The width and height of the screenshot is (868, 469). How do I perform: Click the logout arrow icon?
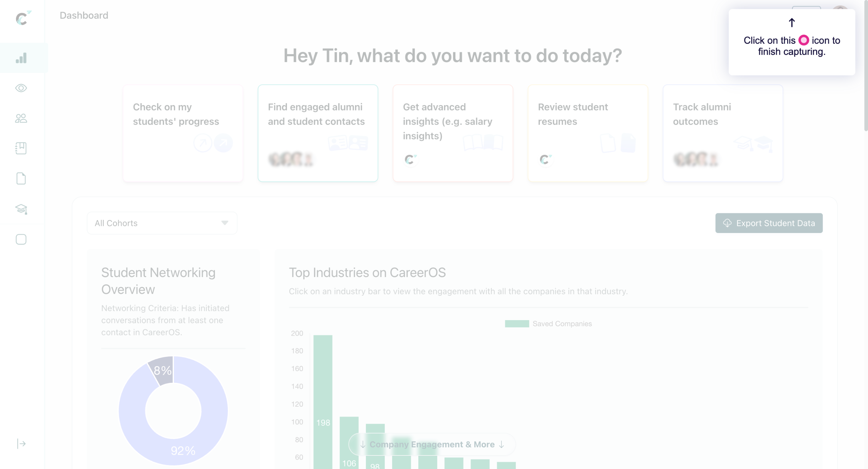(21, 444)
